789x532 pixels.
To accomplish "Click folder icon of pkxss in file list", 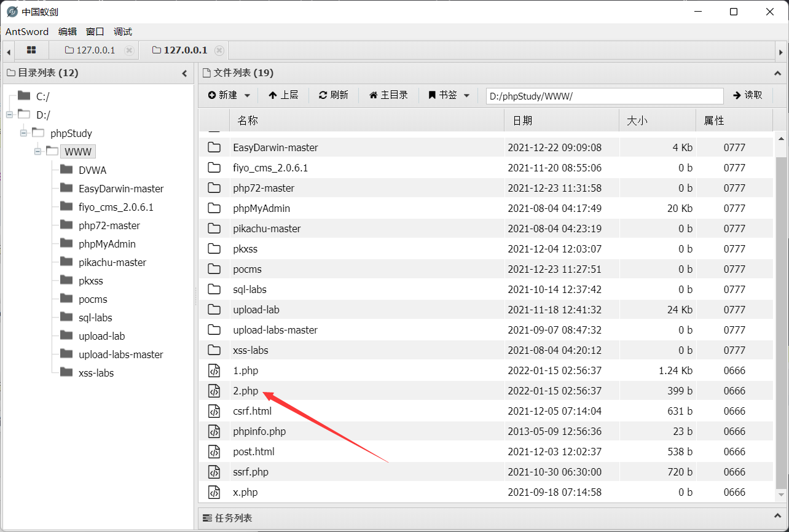I will [214, 249].
